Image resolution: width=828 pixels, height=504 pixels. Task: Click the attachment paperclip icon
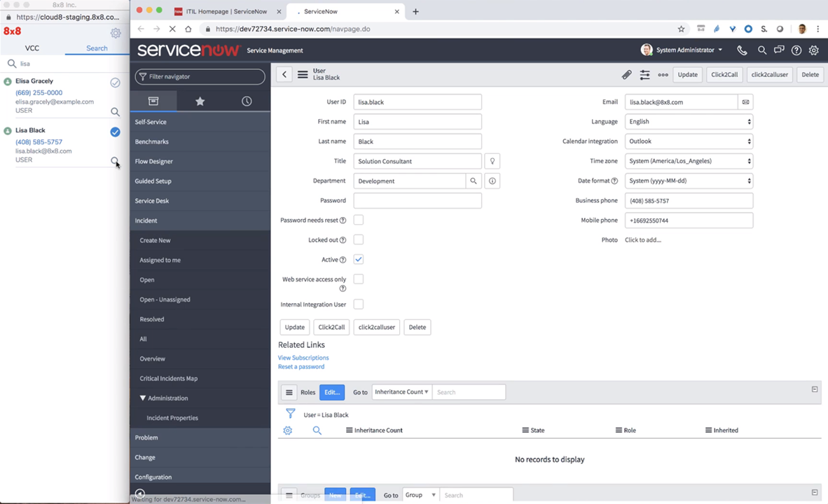click(x=626, y=75)
